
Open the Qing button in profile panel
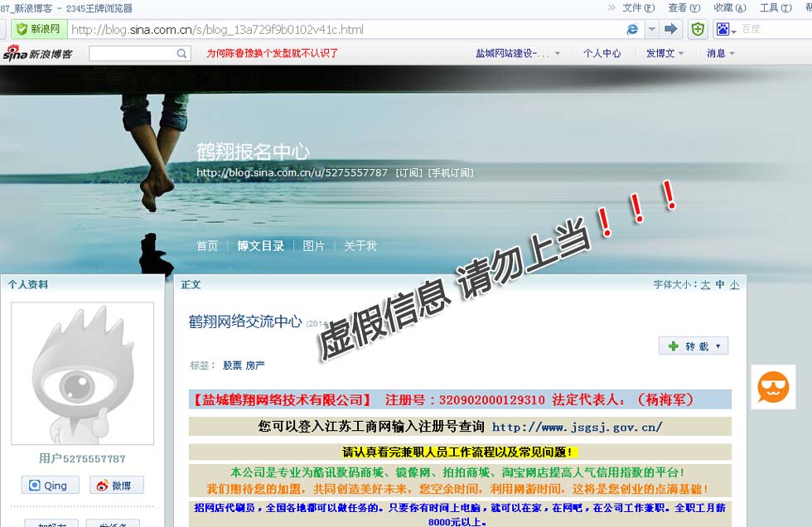point(50,486)
